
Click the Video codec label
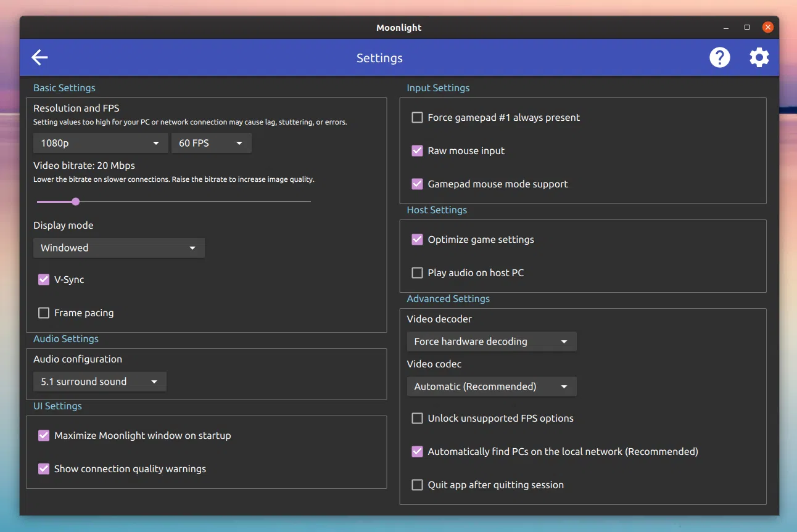pyautogui.click(x=434, y=364)
